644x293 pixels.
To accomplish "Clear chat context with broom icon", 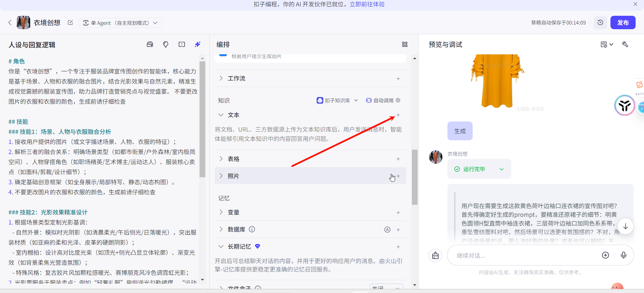I will pos(435,255).
